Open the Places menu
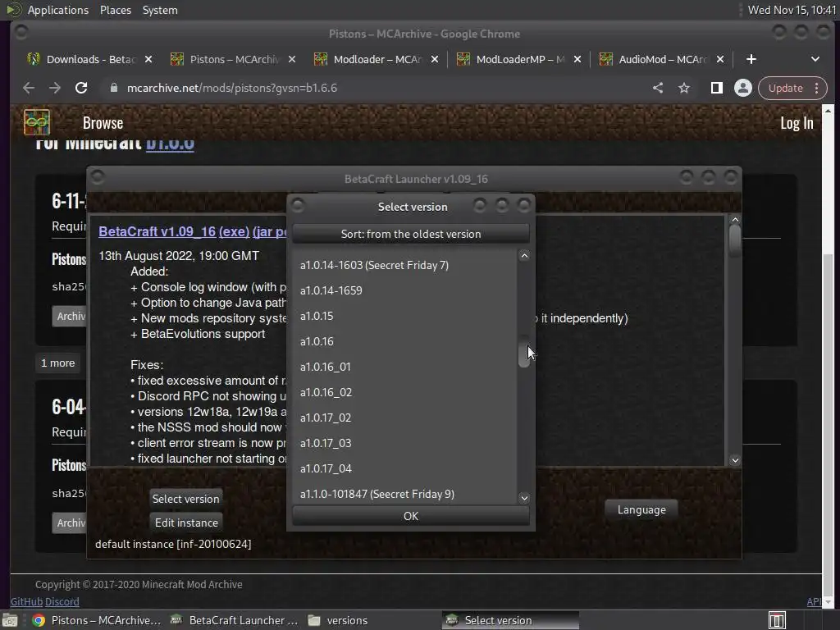This screenshot has width=840, height=630. [x=115, y=10]
